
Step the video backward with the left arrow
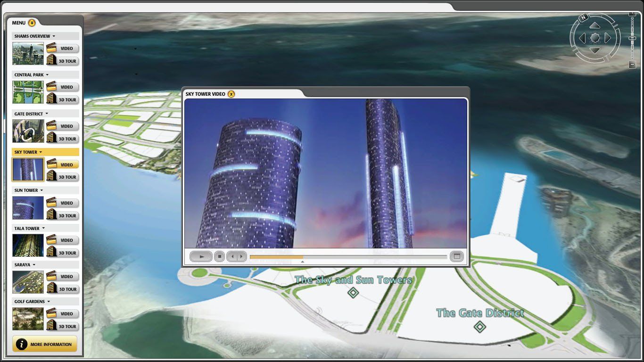point(231,256)
